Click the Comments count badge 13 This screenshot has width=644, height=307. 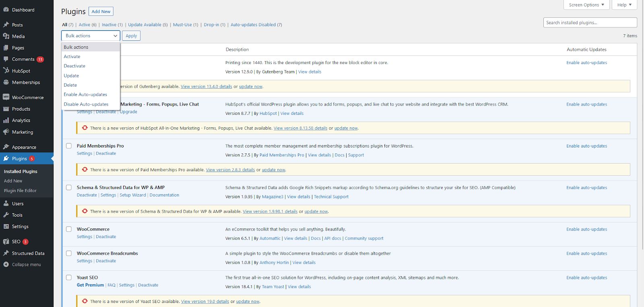[40, 59]
